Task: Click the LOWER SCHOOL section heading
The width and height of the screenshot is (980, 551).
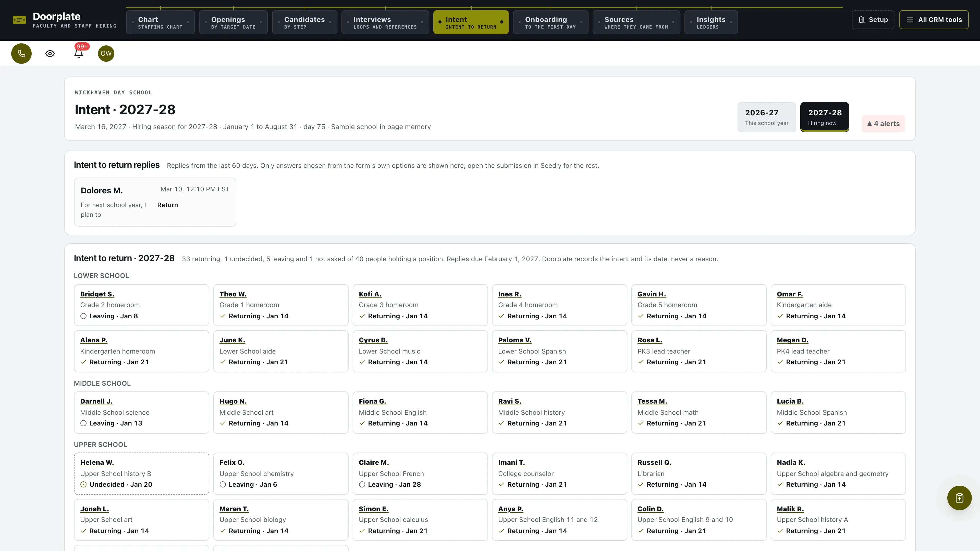Action: [101, 276]
